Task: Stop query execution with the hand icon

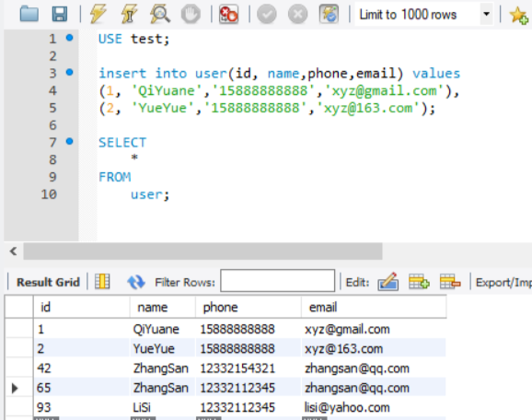Action: 191,14
